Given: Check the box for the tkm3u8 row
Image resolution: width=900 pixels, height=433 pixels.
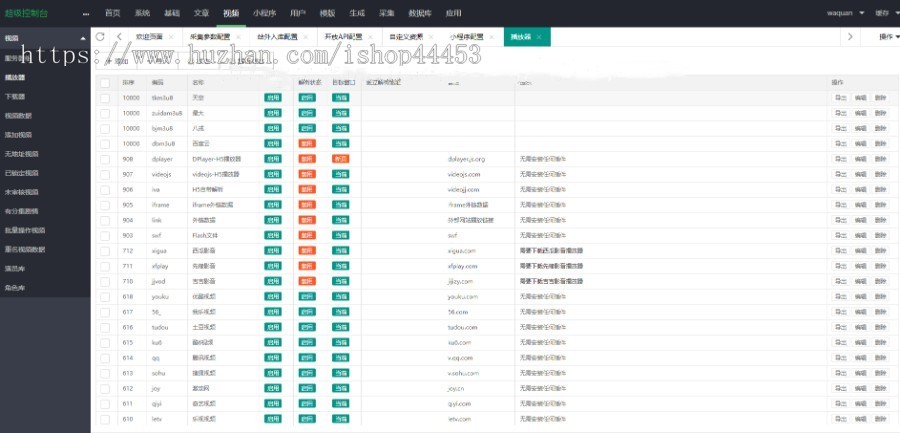Looking at the screenshot, I should click(105, 98).
